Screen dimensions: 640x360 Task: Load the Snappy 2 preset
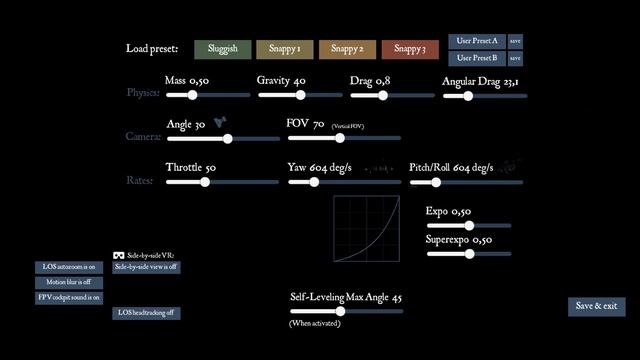[x=347, y=49]
